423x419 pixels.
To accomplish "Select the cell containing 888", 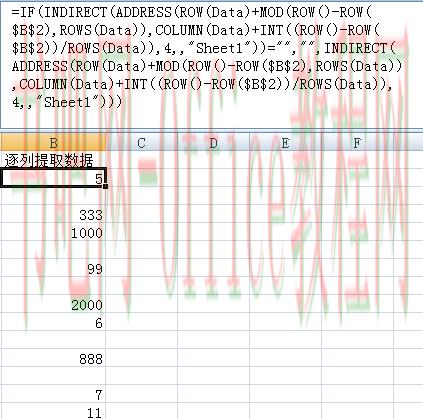I will pyautogui.click(x=53, y=359).
